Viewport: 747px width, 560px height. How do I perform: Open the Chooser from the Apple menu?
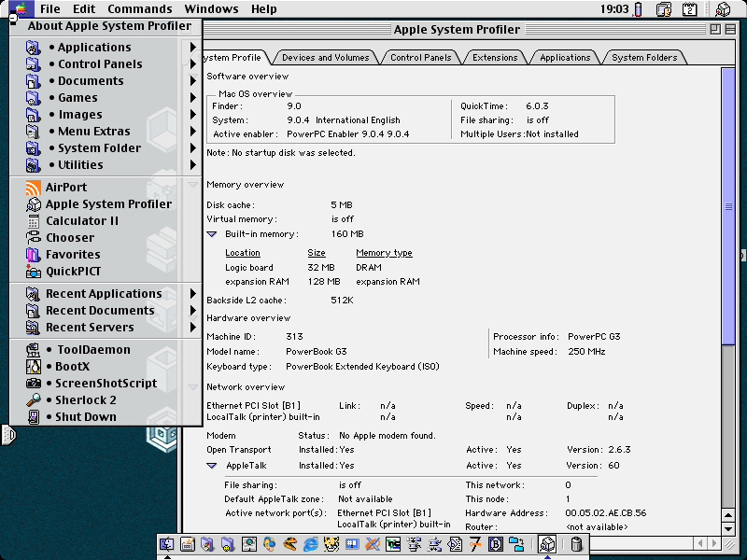click(x=106, y=238)
